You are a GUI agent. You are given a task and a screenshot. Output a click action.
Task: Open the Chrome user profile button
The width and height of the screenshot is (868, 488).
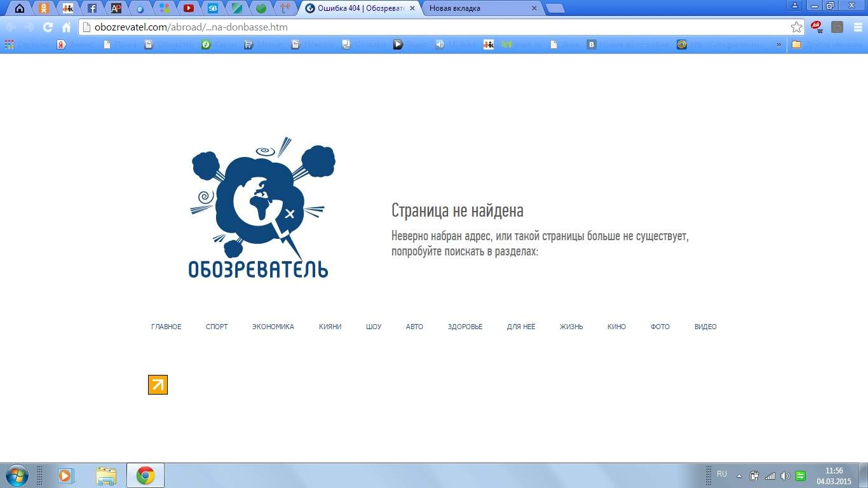click(x=795, y=5)
